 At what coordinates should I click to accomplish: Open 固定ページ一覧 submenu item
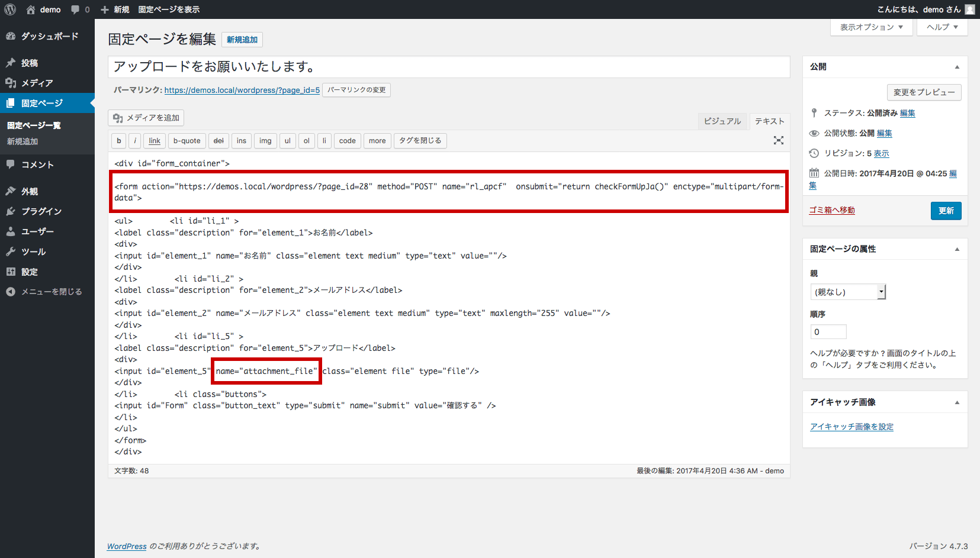34,125
